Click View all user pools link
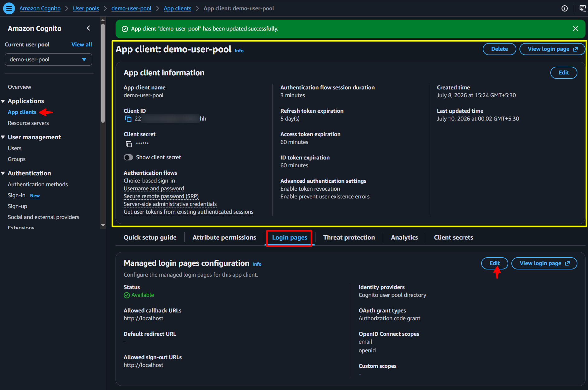The width and height of the screenshot is (588, 390). click(82, 45)
